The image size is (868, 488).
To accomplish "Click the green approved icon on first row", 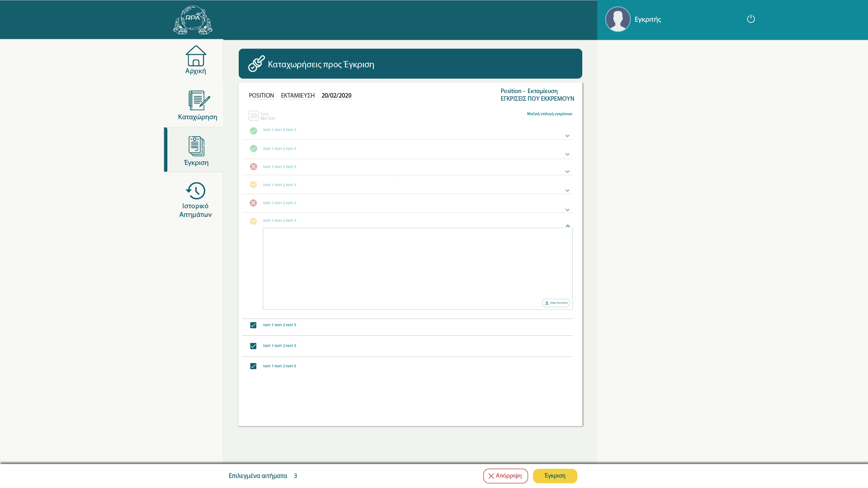I will (x=254, y=131).
